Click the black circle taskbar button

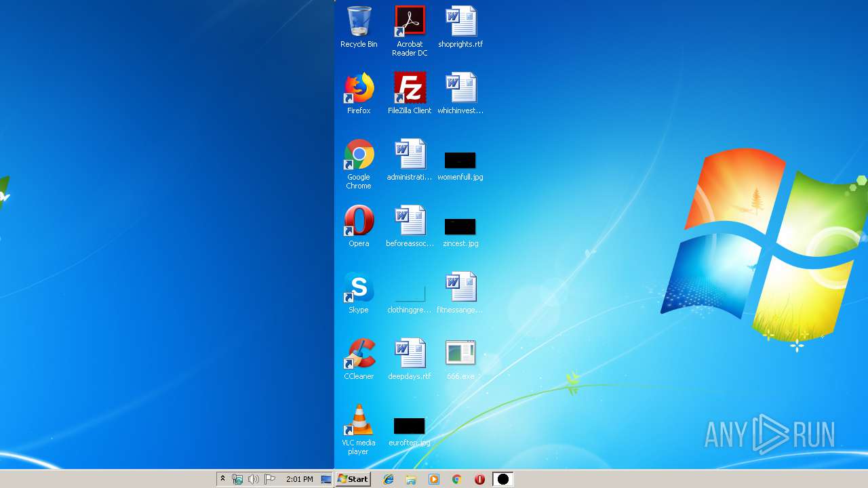(502, 479)
